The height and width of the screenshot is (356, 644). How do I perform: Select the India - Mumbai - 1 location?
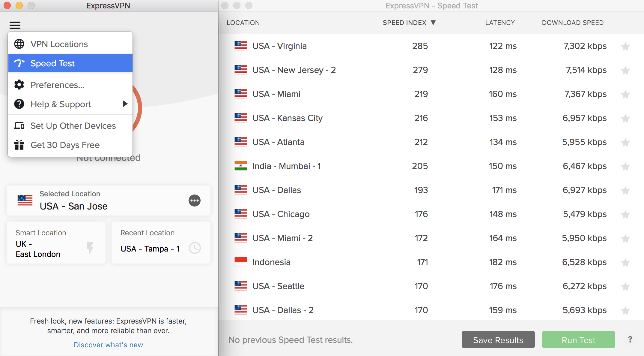point(286,166)
